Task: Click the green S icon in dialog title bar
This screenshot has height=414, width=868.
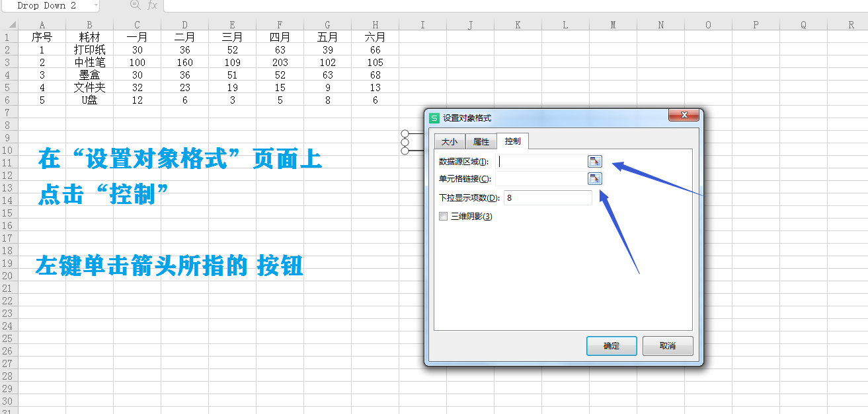Action: pyautogui.click(x=434, y=118)
